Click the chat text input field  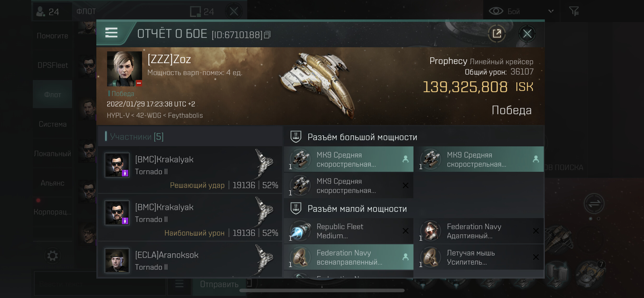click(x=100, y=284)
